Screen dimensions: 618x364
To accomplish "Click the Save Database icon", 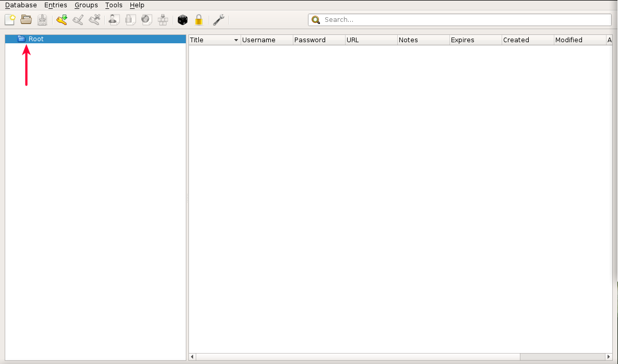I will [x=42, y=20].
